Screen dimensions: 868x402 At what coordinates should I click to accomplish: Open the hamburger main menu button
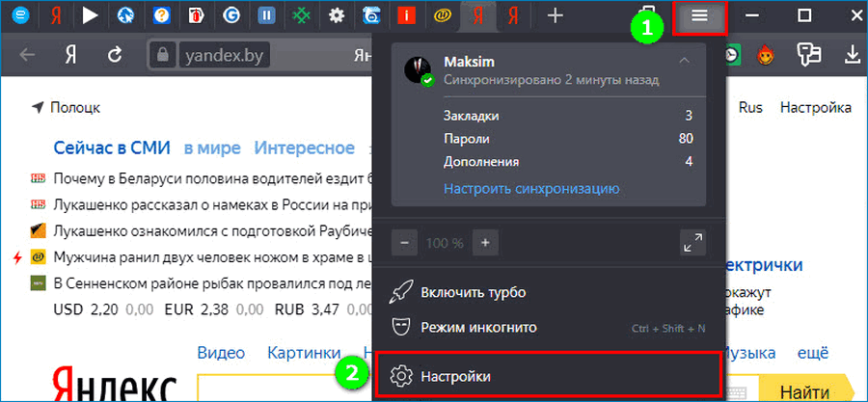pos(700,16)
